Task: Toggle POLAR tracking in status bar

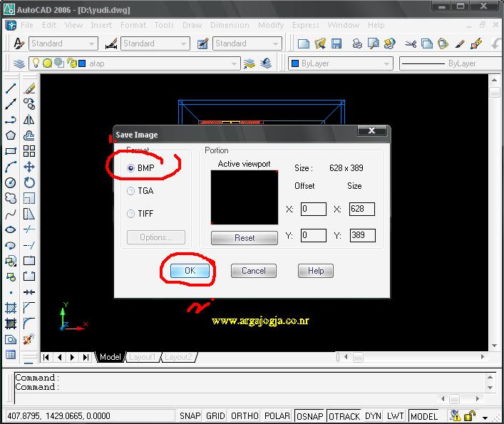Action: click(277, 416)
